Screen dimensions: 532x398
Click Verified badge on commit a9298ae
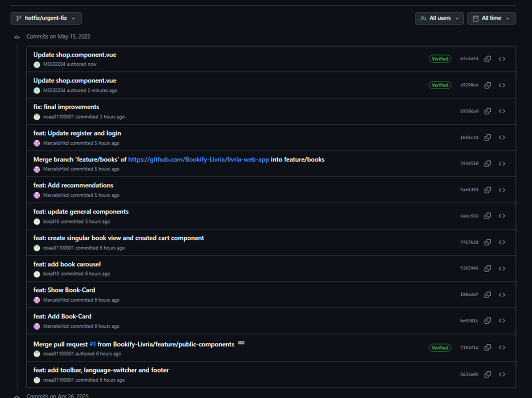440,85
